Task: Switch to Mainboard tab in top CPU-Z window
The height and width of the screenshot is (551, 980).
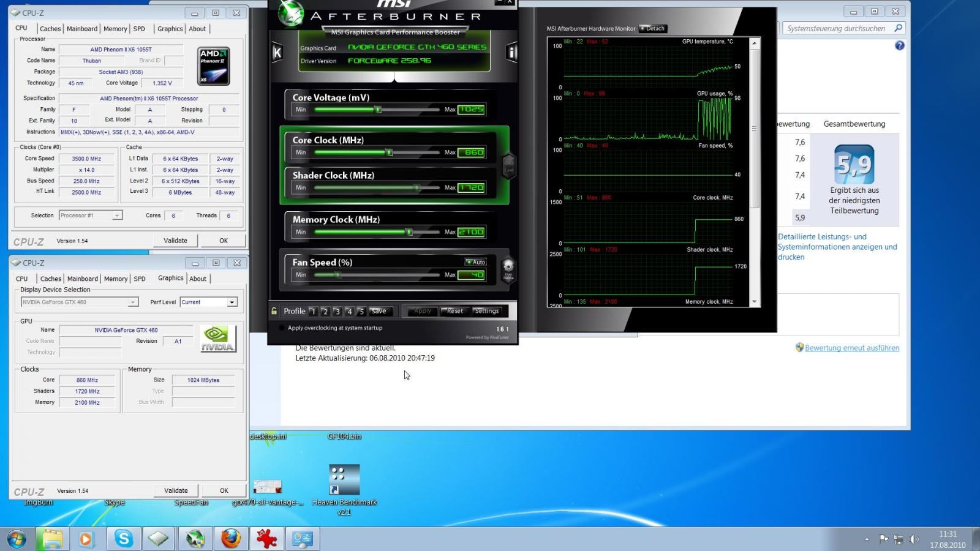Action: pyautogui.click(x=82, y=29)
